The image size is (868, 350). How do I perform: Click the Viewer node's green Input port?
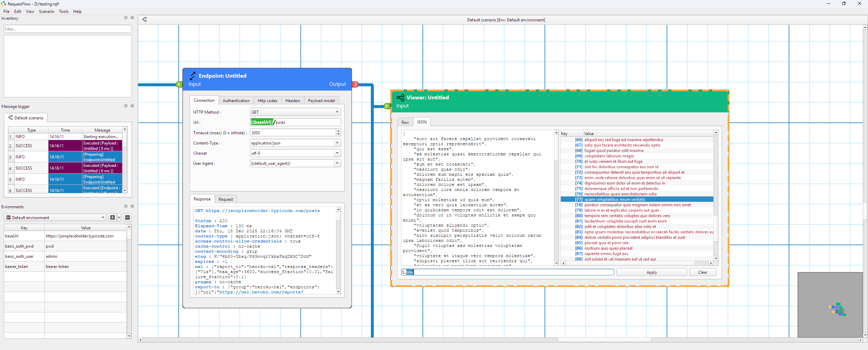click(387, 106)
